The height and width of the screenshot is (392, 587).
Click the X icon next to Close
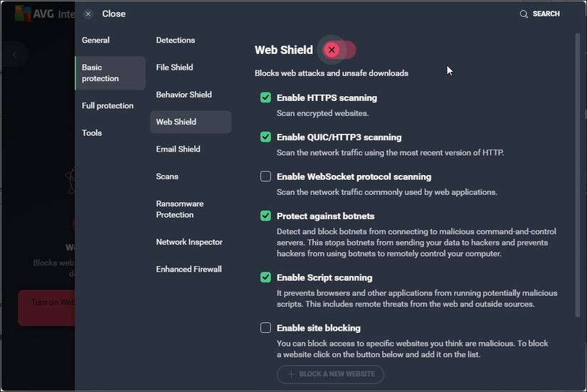[x=88, y=14]
